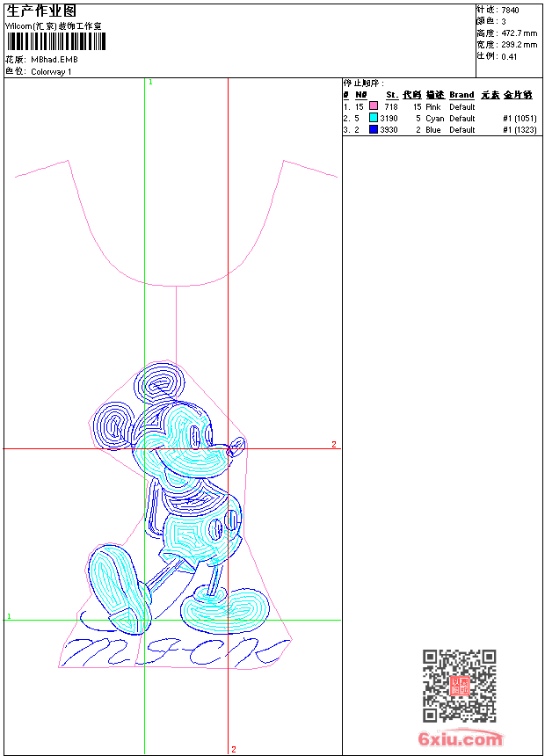Click the QR code image

coord(460,686)
